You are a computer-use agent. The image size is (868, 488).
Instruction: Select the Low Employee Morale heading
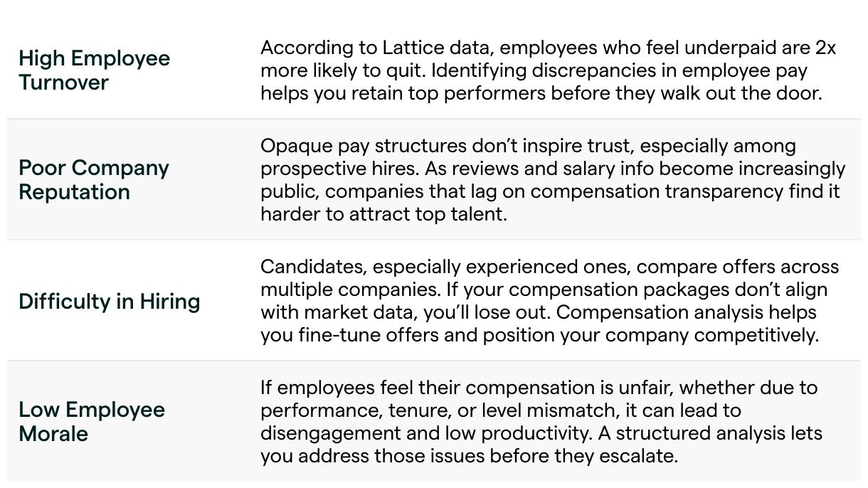pos(92,421)
